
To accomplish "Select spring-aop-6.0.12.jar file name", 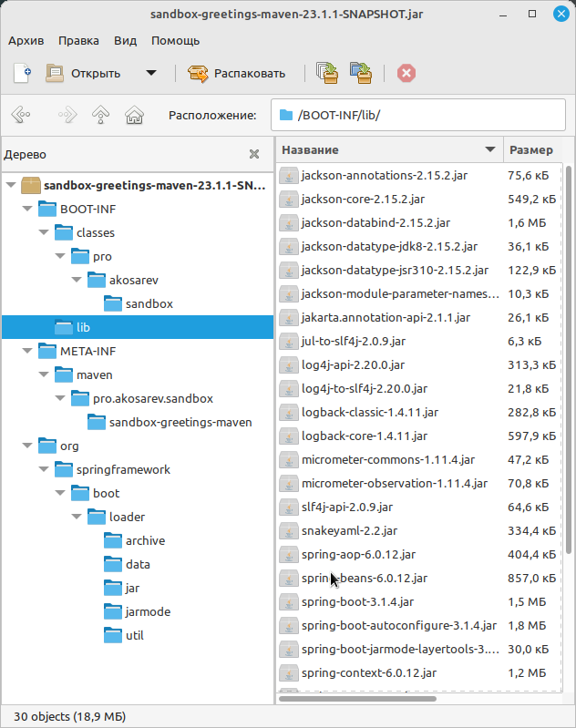I will [x=358, y=554].
